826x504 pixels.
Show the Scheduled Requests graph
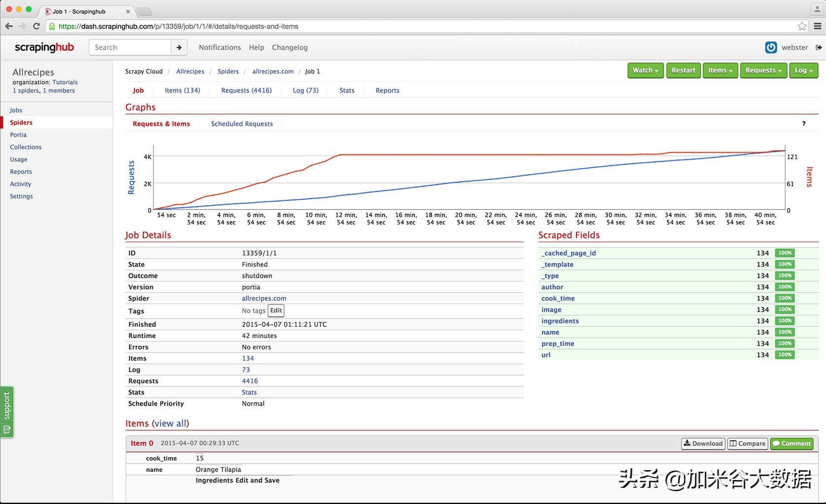[242, 124]
